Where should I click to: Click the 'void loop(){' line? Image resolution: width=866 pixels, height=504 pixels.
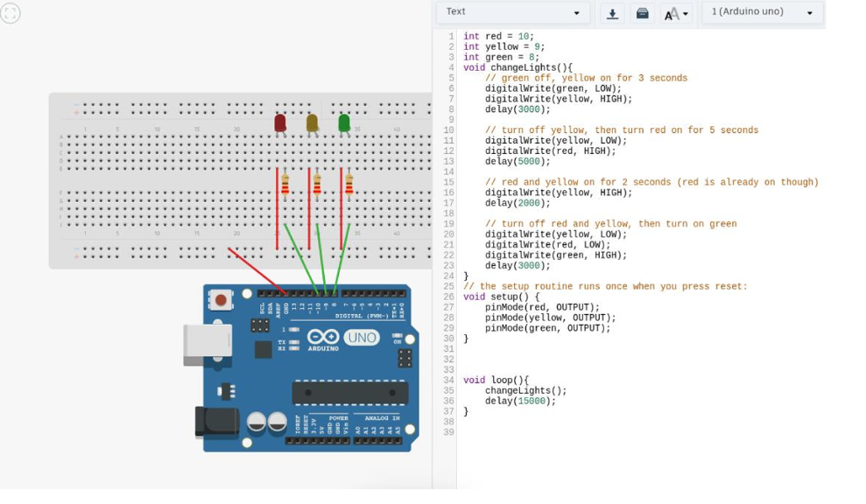[496, 381]
